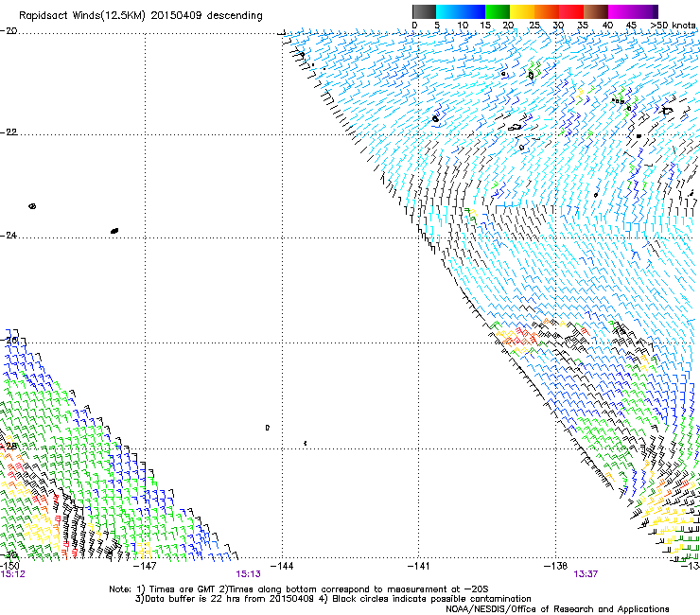Click the -141 longitude axis label

pos(418,566)
